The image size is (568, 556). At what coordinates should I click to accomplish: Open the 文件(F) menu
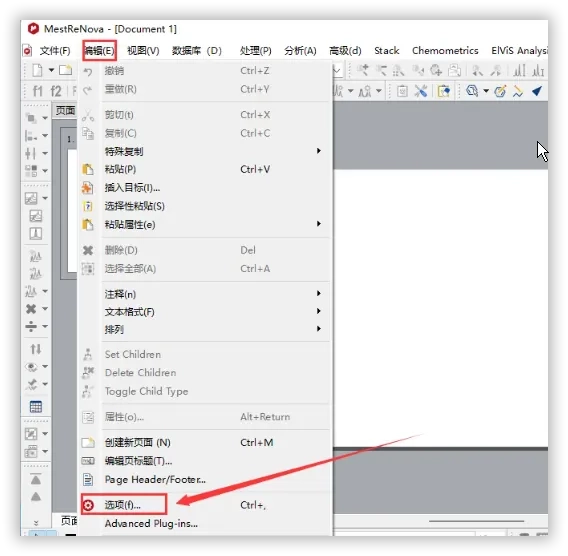(55, 51)
